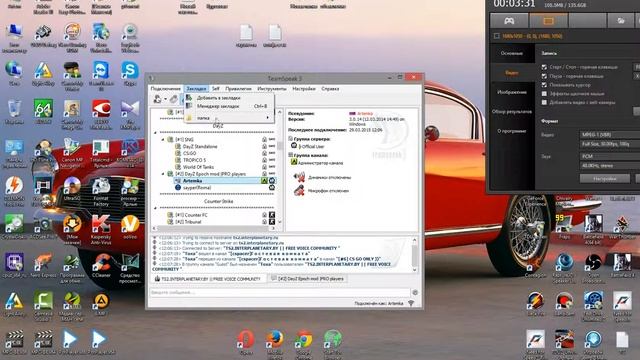
Task: Open the Привилегии menu
Action: coord(238,89)
